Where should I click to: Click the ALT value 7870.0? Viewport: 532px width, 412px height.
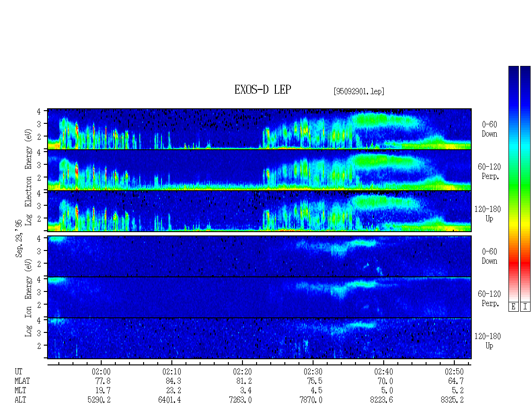311,400
